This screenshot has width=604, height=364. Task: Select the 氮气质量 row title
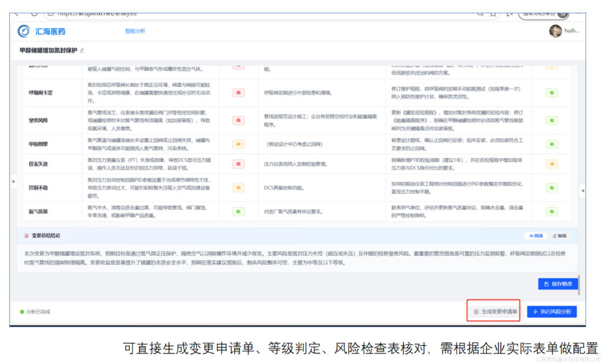[x=38, y=212]
